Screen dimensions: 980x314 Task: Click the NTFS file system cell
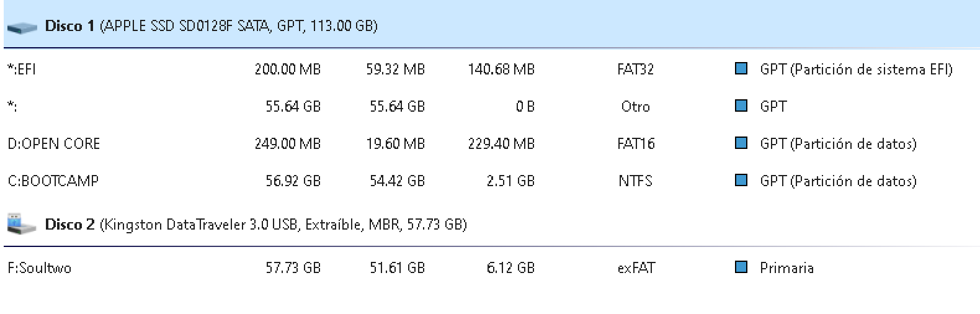point(635,181)
